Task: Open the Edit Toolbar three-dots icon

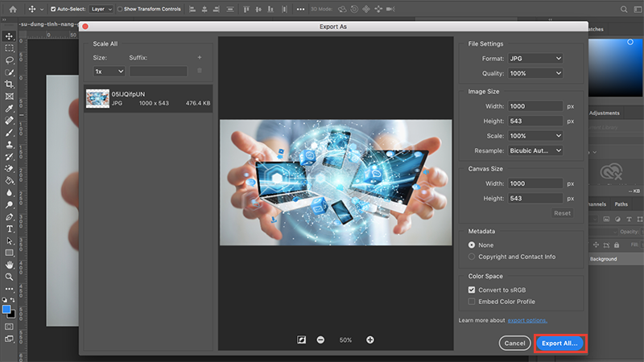Action: (9, 289)
